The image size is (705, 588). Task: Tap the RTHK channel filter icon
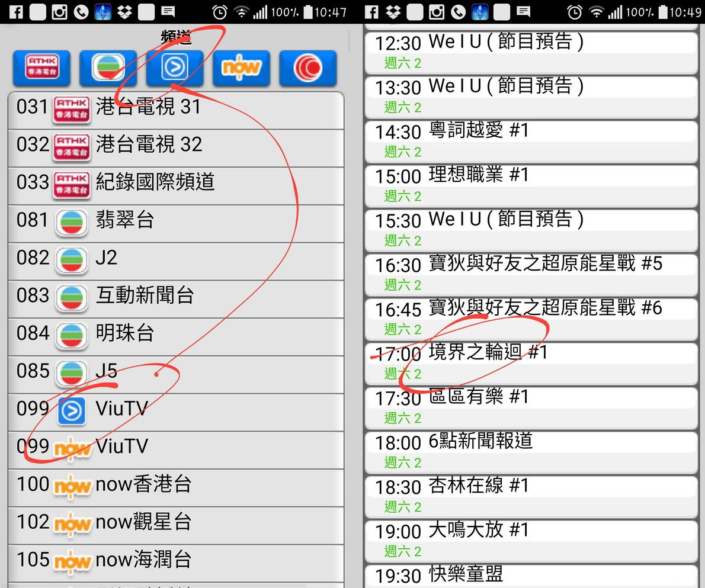(x=41, y=68)
